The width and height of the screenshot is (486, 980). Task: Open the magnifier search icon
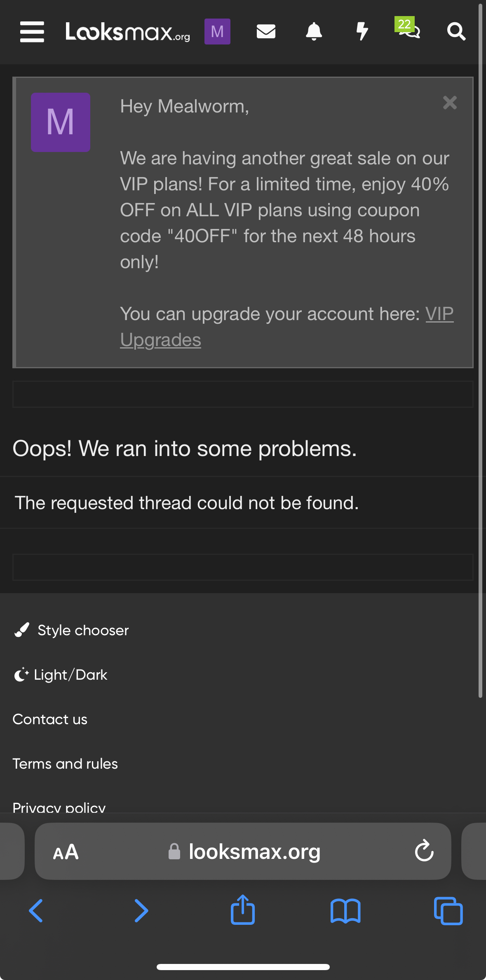point(456,32)
